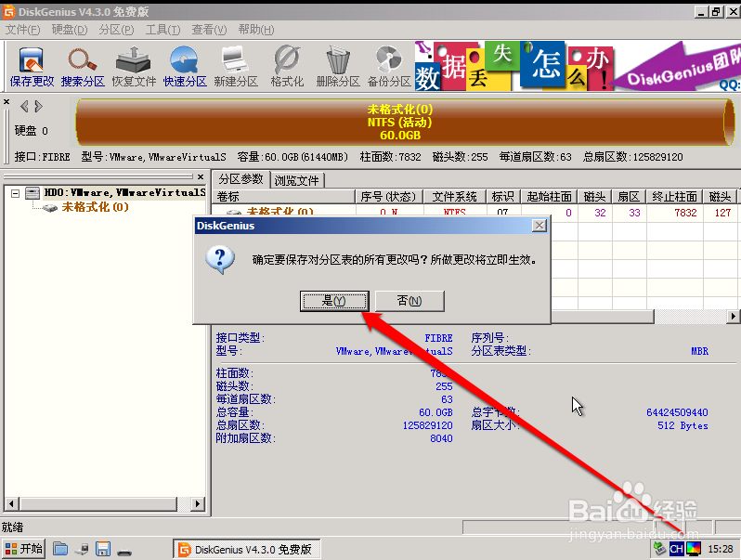The image size is (741, 560).
Task: Open the 硬盘(D) menu
Action: (x=70, y=30)
